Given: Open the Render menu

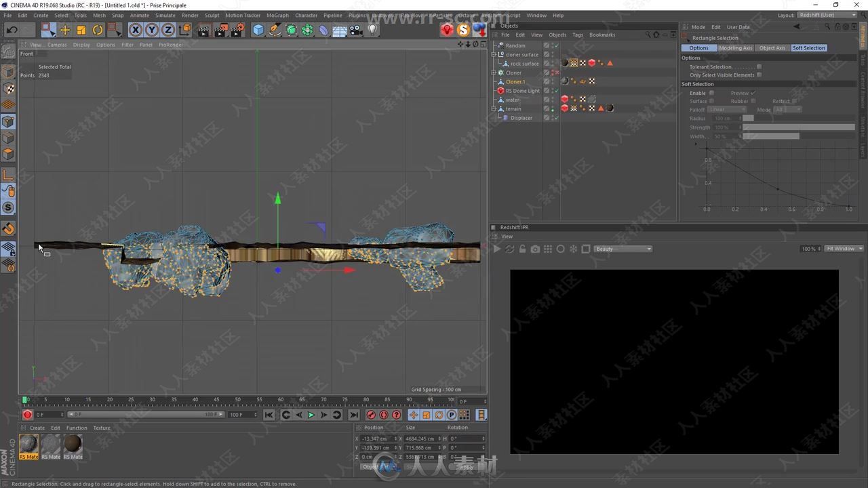Looking at the screenshot, I should coord(190,15).
